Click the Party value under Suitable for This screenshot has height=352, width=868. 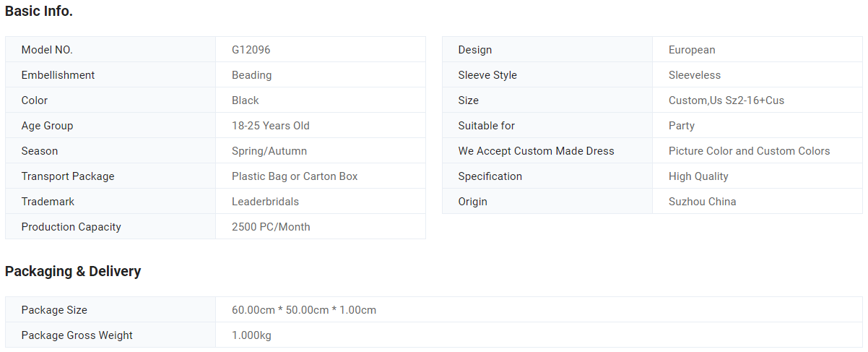682,126
